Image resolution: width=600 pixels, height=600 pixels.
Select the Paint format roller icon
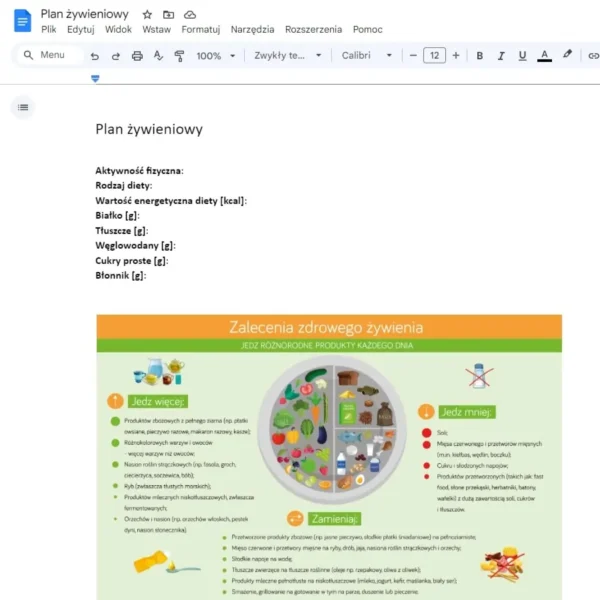179,56
